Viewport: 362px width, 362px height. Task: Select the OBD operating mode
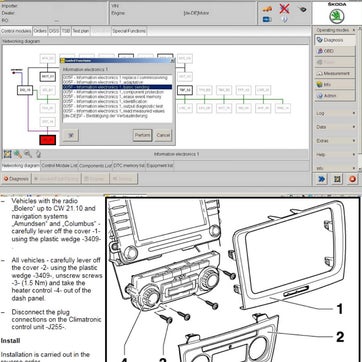click(335, 51)
